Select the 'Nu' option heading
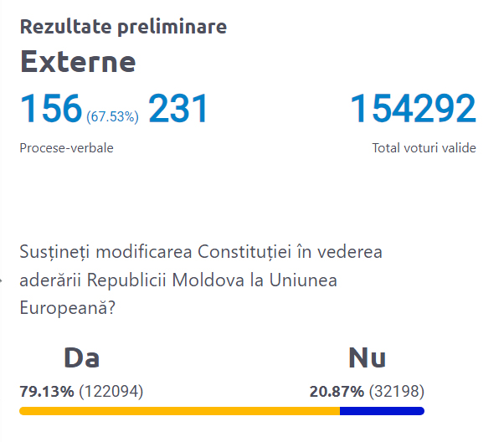The image size is (504, 442). 367,358
